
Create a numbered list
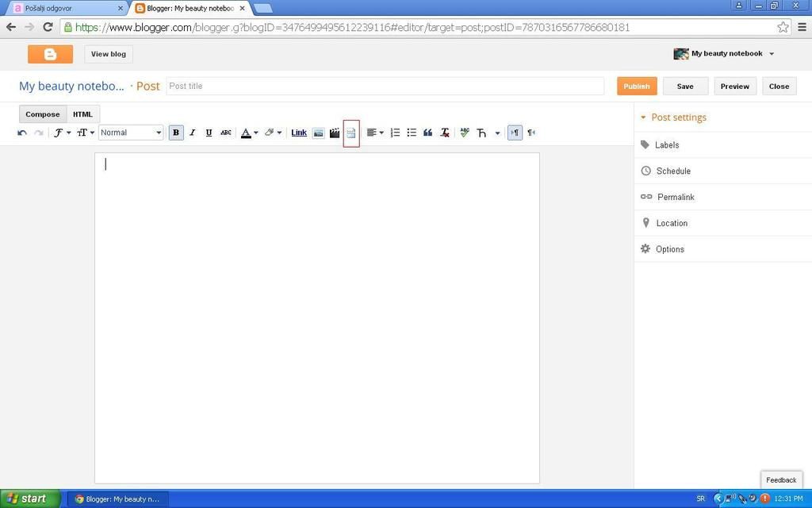[395, 133]
